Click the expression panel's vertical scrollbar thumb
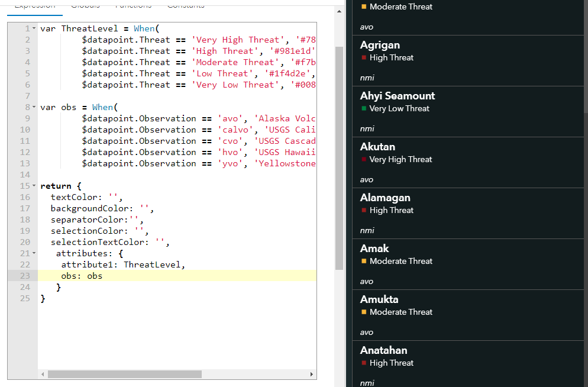 pyautogui.click(x=339, y=158)
